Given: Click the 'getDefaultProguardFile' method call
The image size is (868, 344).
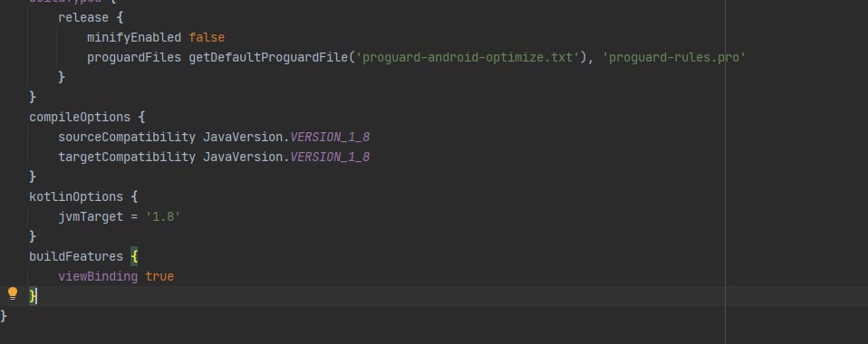Looking at the screenshot, I should pyautogui.click(x=268, y=58).
